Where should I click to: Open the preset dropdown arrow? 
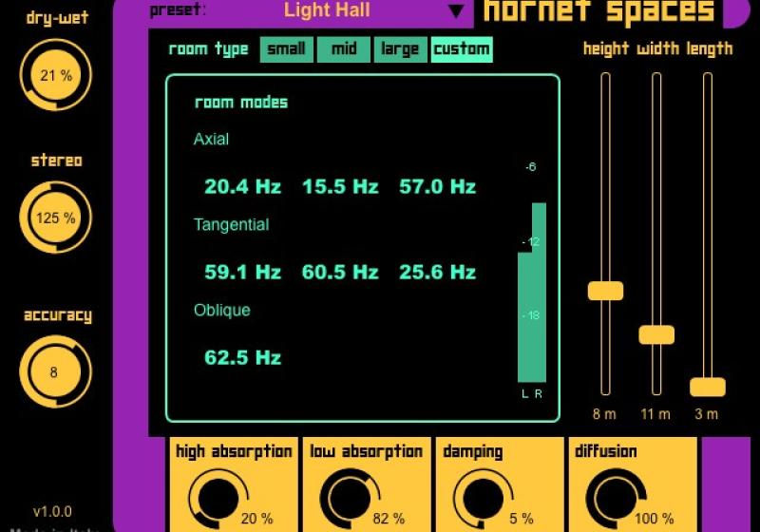point(456,11)
